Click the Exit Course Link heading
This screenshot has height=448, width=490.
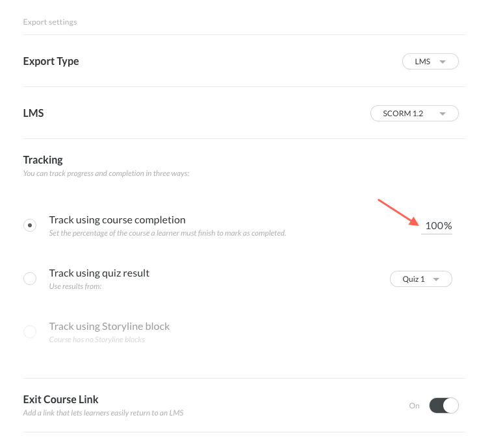click(x=60, y=399)
